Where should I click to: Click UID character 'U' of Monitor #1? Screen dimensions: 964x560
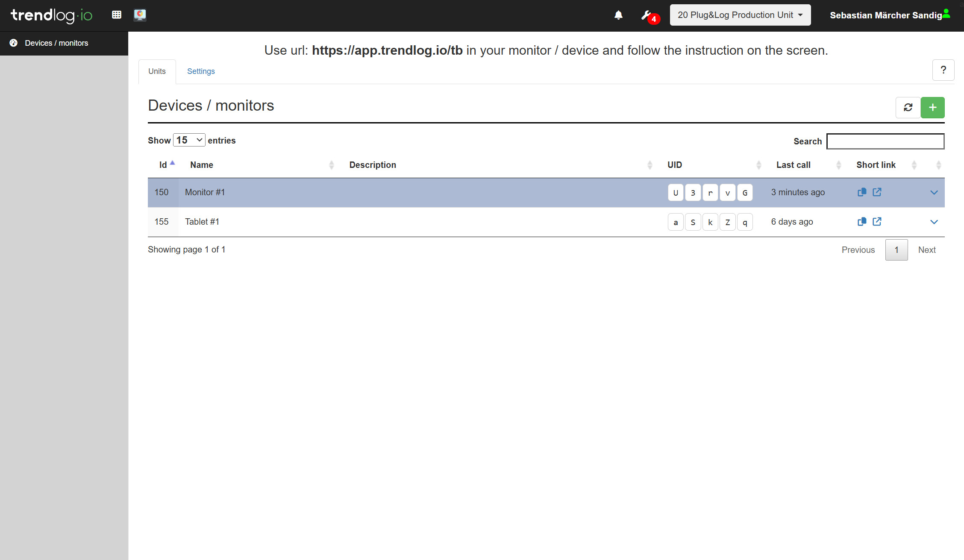pyautogui.click(x=676, y=193)
